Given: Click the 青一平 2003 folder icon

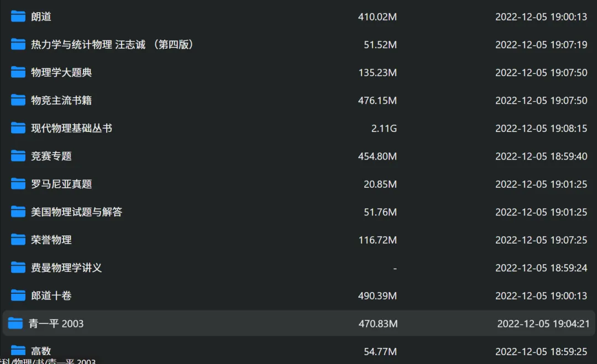Looking at the screenshot, I should pos(15,323).
